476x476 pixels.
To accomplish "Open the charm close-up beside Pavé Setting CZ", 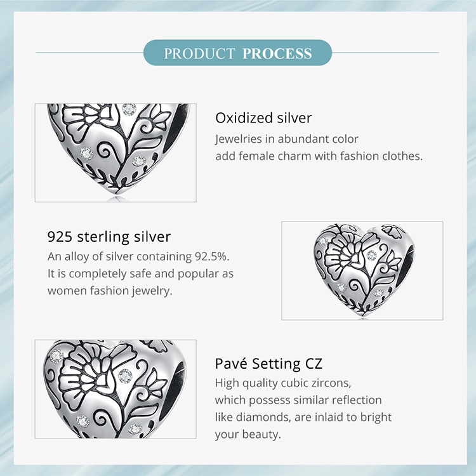I will (x=116, y=388).
